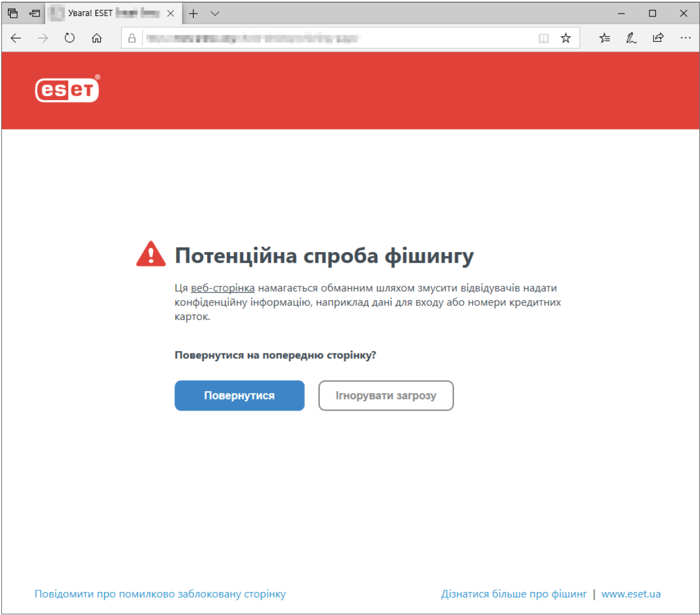The image size is (700, 615).
Task: Close the Увага! ESET tab
Action: coord(170,14)
